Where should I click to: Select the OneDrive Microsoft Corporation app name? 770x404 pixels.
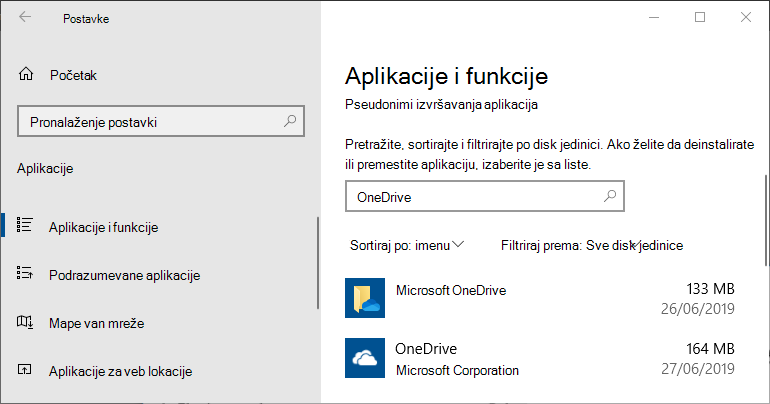tap(426, 349)
